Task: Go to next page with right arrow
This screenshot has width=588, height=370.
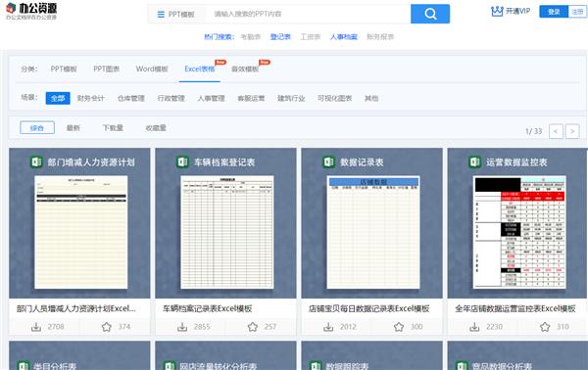Action: (572, 131)
